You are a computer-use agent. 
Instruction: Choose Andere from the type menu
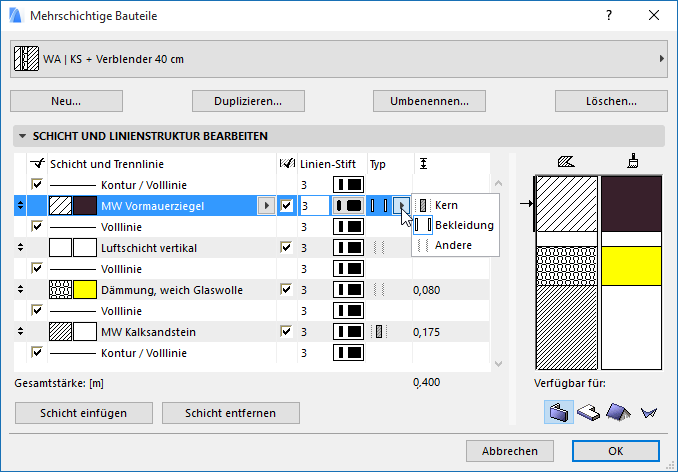click(453, 245)
